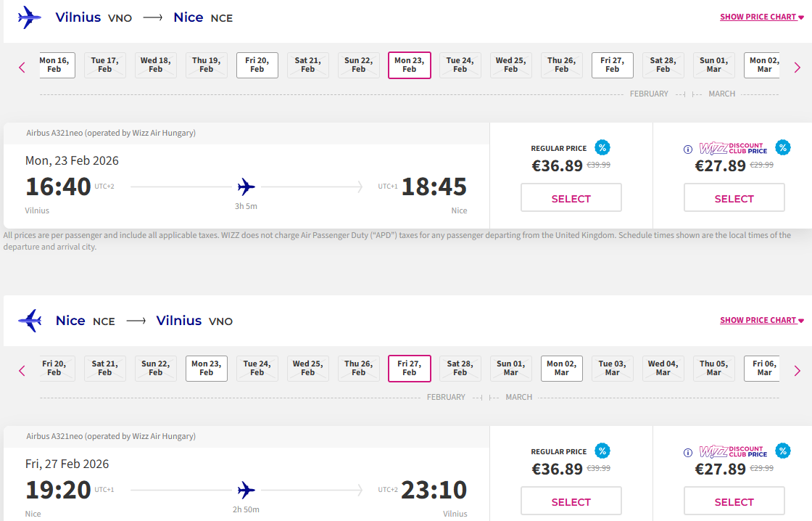Show later return dates with right arrow

coord(797,371)
